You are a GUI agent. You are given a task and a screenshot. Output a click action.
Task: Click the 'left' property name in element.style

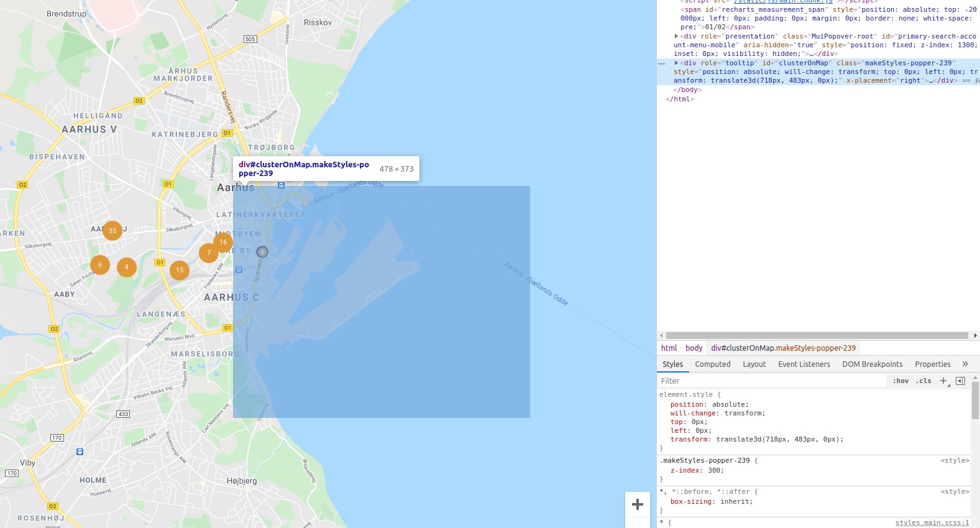coord(678,431)
